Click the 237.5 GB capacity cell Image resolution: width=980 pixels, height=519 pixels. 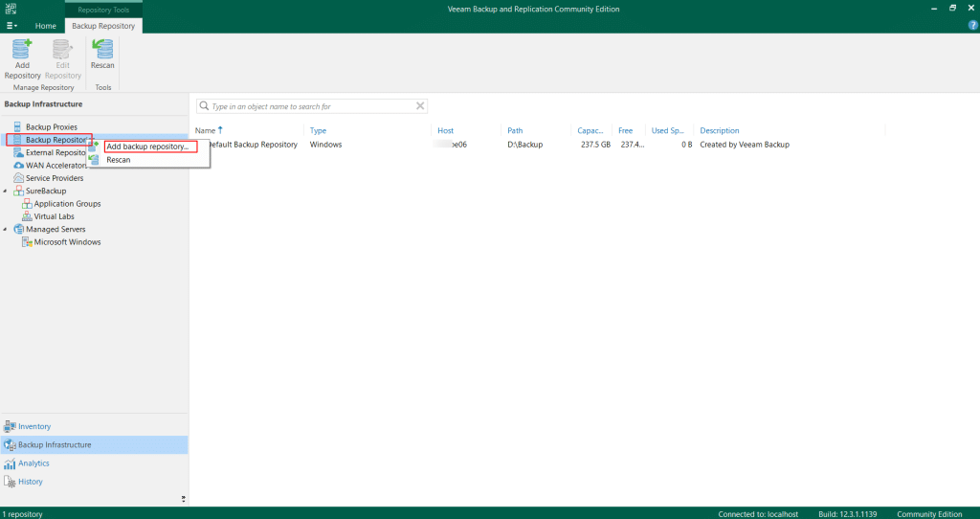(595, 145)
